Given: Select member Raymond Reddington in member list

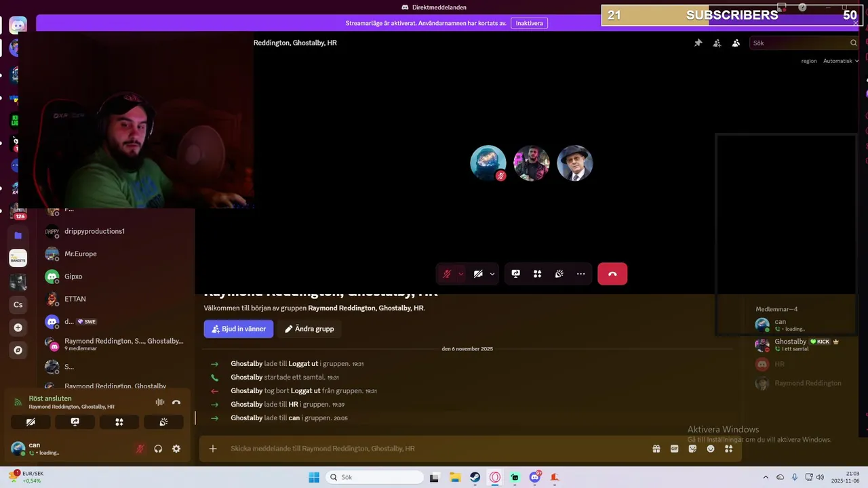Looking at the screenshot, I should [800, 383].
